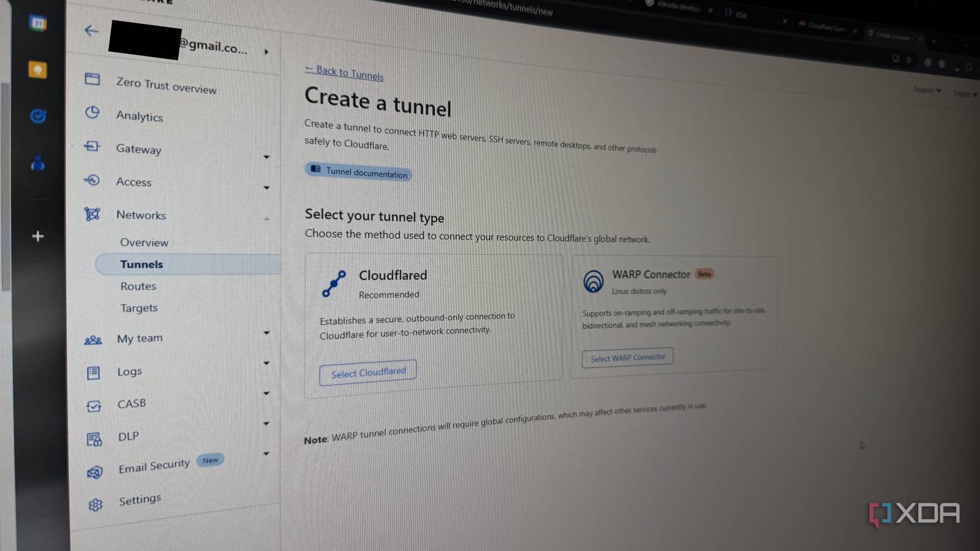Open the Google Keep side panel icon
This screenshot has width=980, height=551.
(x=37, y=70)
